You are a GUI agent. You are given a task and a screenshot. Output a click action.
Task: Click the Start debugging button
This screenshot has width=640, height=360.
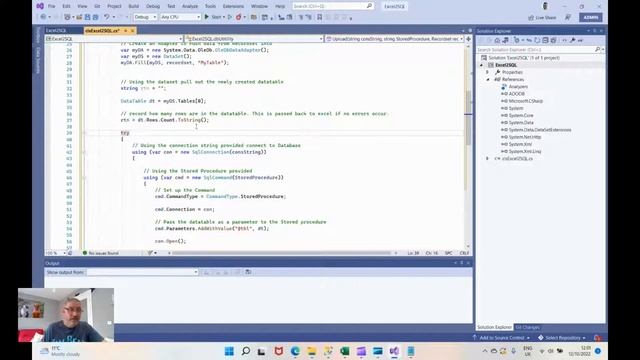pyautogui.click(x=214, y=17)
